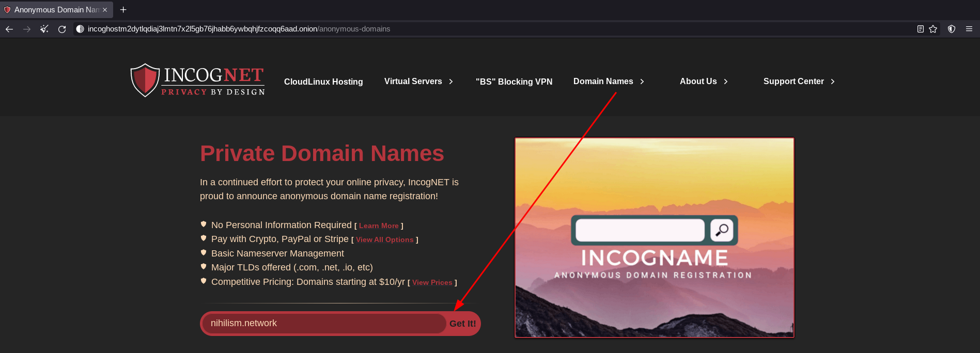Click the domain search field containing nihilism.network
Image resolution: width=980 pixels, height=353 pixels.
[x=324, y=324]
